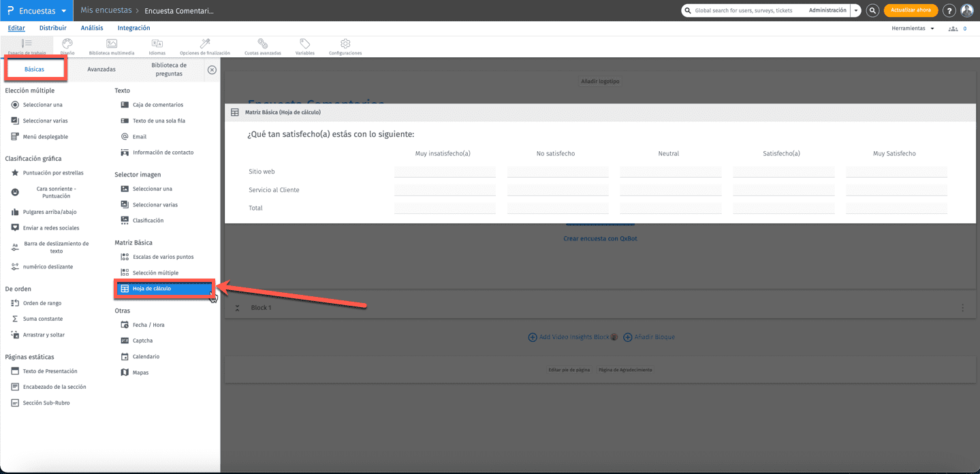Open the help question mark icon
This screenshot has height=474, width=980.
(949, 10)
